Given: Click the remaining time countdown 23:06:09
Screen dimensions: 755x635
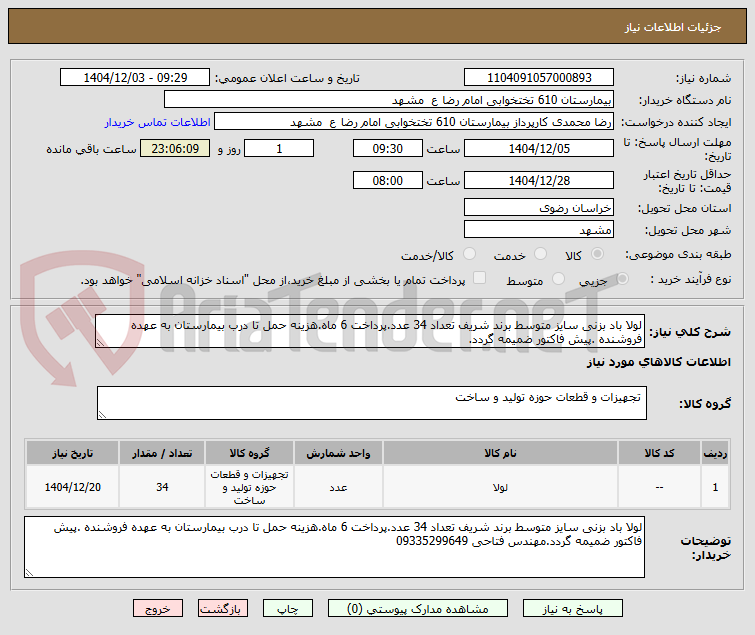Looking at the screenshot, I should [175, 148].
